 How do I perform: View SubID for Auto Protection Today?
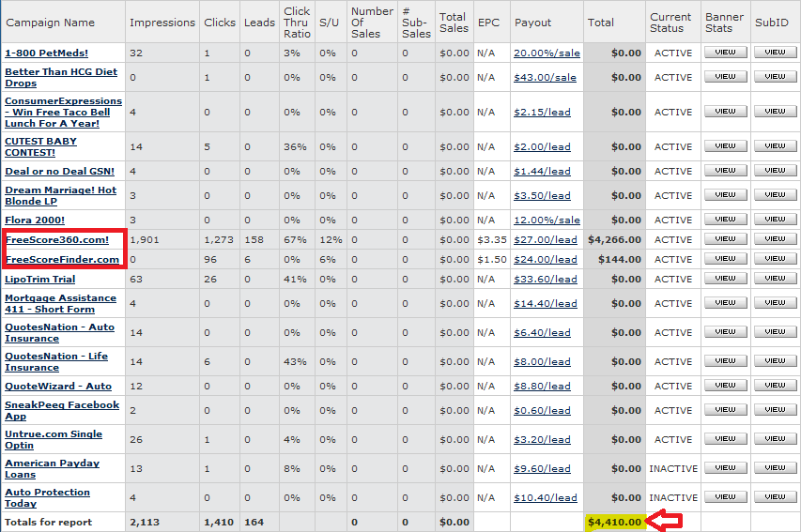(x=775, y=497)
